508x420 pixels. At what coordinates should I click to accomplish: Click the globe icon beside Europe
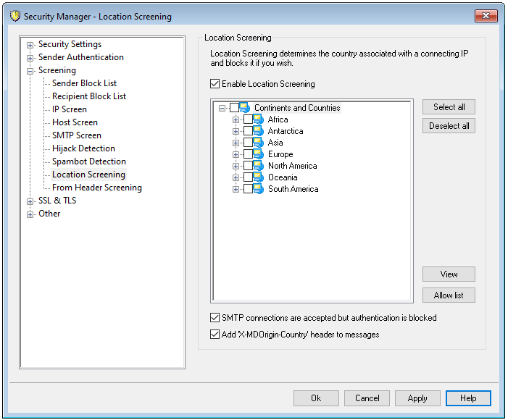pyautogui.click(x=259, y=154)
